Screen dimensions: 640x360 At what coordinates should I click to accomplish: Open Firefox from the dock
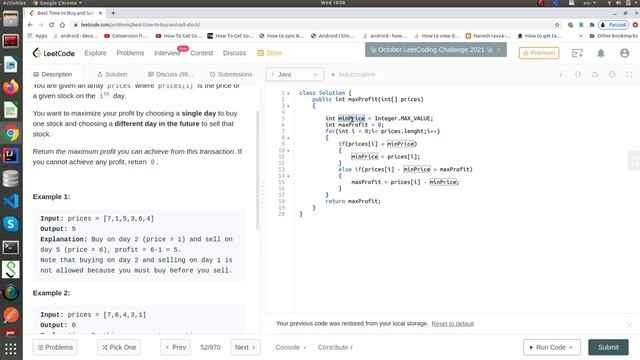click(x=11, y=87)
